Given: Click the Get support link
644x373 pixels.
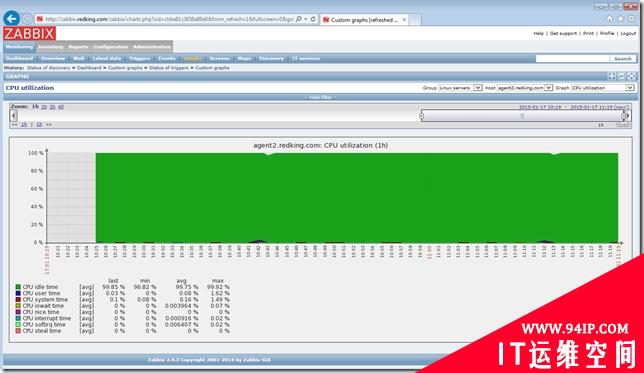Looking at the screenshot, I should pos(563,33).
